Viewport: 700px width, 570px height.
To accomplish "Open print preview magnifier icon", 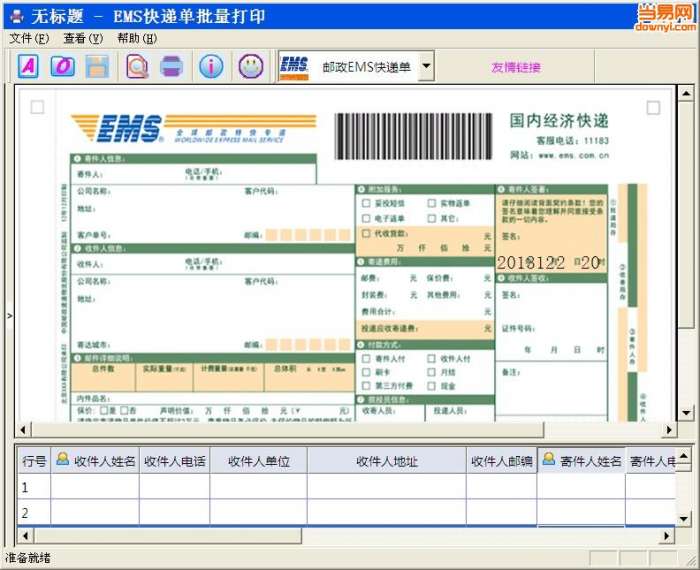I will 137,67.
